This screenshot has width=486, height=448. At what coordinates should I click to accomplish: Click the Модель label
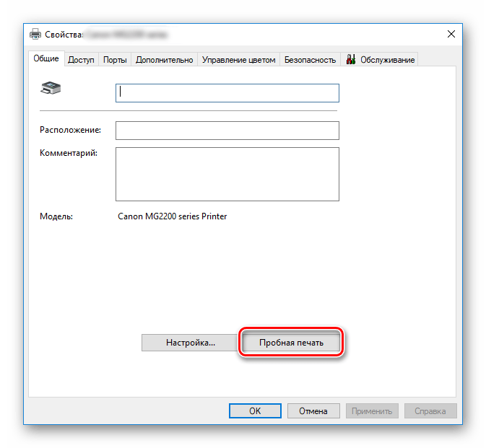[x=56, y=216]
